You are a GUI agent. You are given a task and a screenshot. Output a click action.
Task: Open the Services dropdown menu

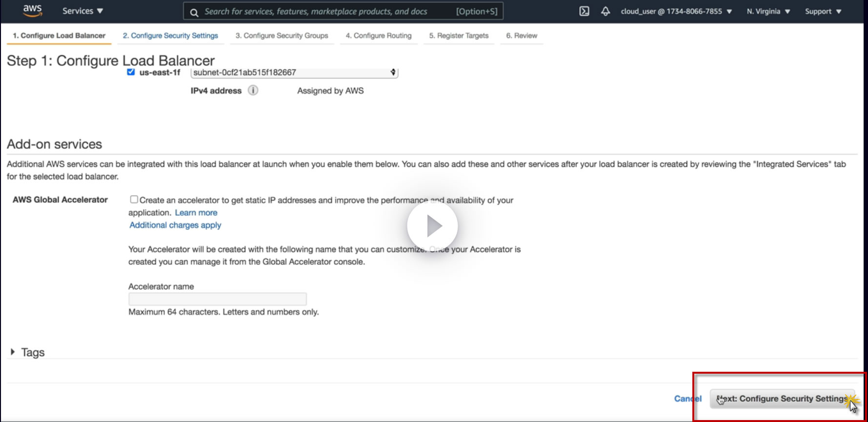pos(82,11)
